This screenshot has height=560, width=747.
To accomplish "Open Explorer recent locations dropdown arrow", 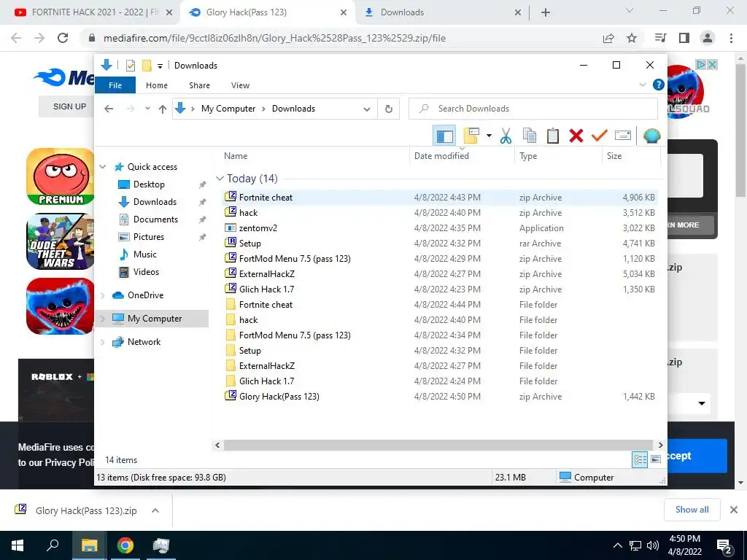I will coord(147,109).
